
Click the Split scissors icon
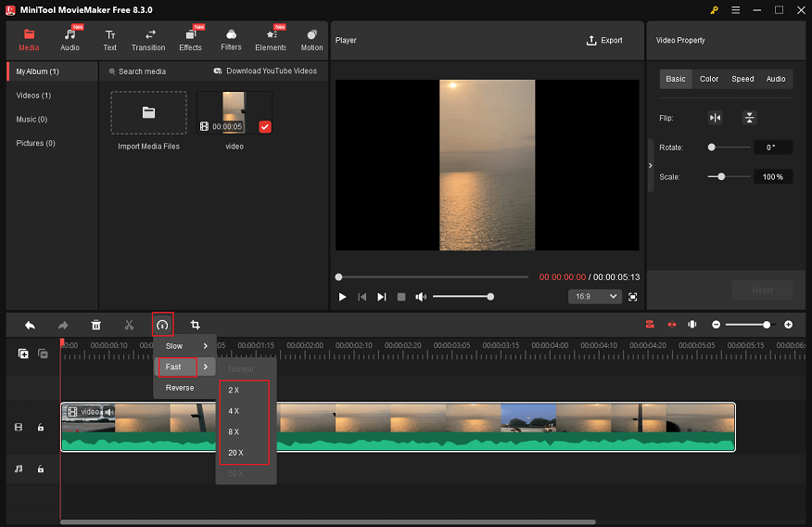(x=129, y=325)
